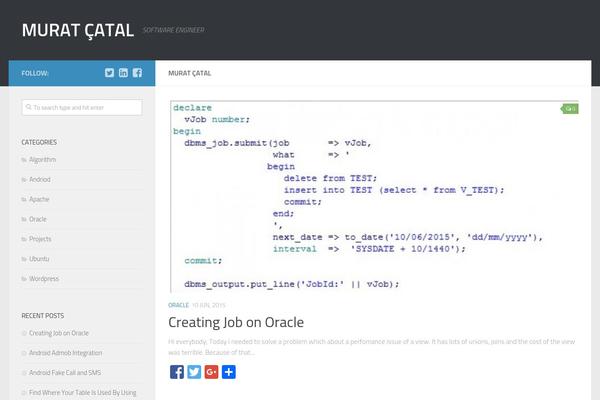Viewport: 600px width, 400px height.
Task: Open recent post Creating Job on Oracle
Action: click(59, 333)
